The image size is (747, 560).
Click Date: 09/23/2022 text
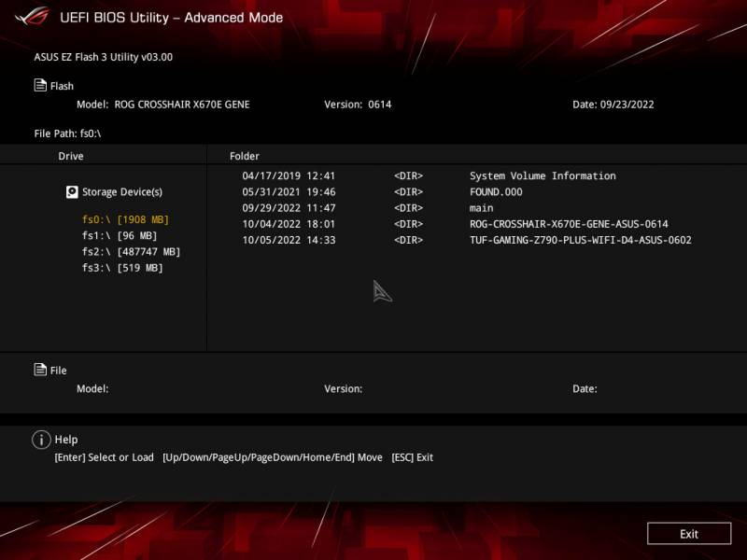(x=613, y=105)
